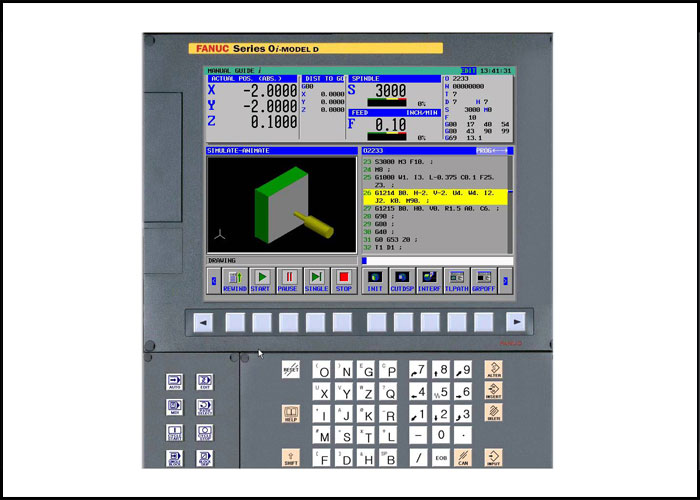The height and width of the screenshot is (500, 700).
Task: Click the slash key
Action: click(x=418, y=458)
